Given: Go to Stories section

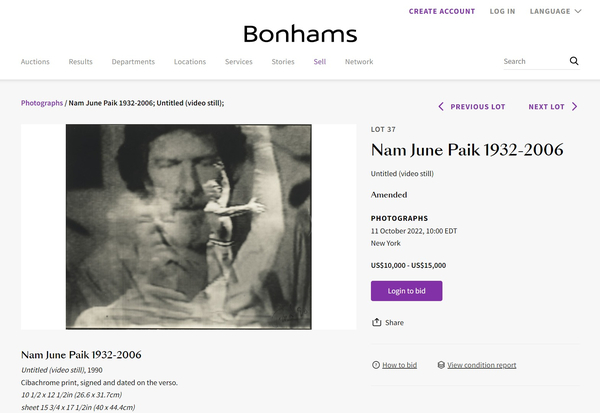Looking at the screenshot, I should click(x=283, y=62).
